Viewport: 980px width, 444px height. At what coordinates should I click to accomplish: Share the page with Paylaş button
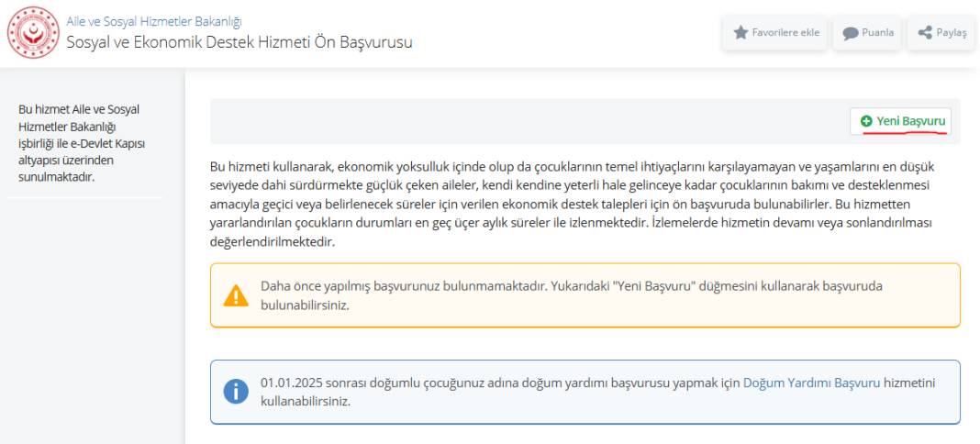coord(941,32)
